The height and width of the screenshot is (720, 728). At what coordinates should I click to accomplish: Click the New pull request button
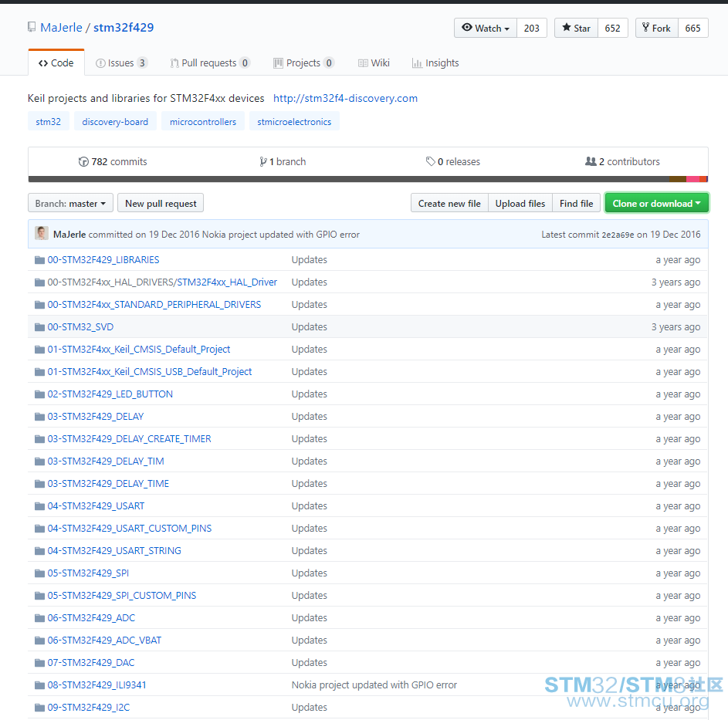coord(161,203)
